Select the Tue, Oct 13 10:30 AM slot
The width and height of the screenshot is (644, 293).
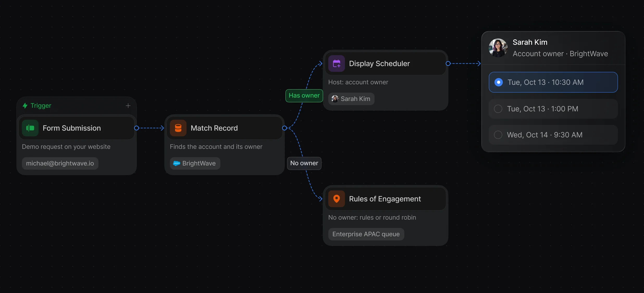tap(553, 82)
